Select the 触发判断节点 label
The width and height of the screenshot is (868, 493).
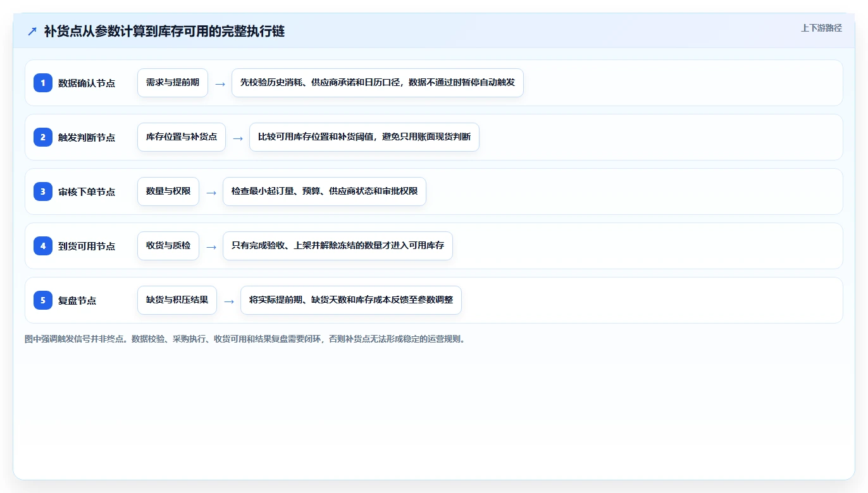87,137
